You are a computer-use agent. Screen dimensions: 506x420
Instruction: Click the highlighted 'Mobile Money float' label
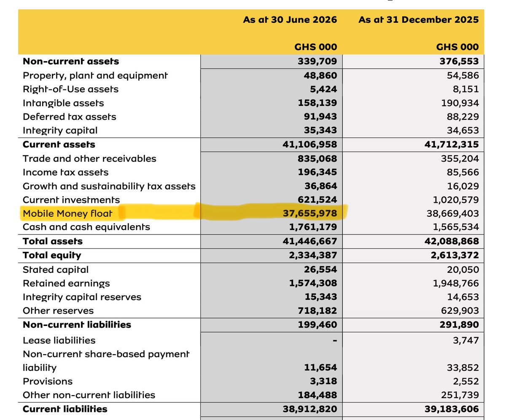click(67, 213)
